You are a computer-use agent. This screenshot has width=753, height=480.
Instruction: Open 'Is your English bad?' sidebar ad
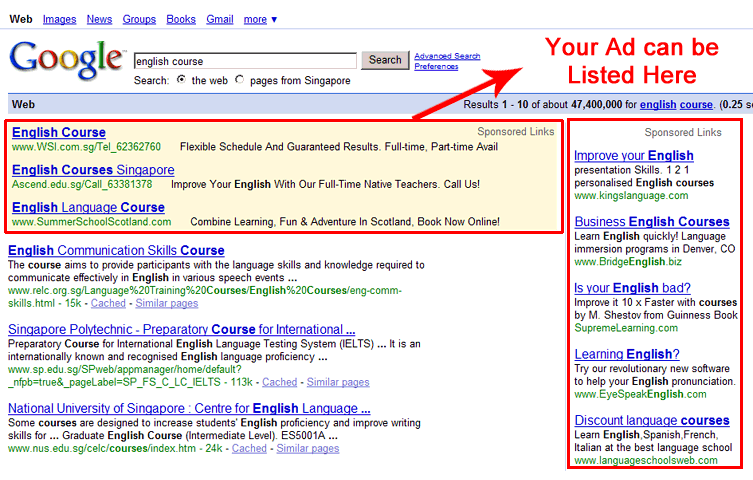[632, 288]
